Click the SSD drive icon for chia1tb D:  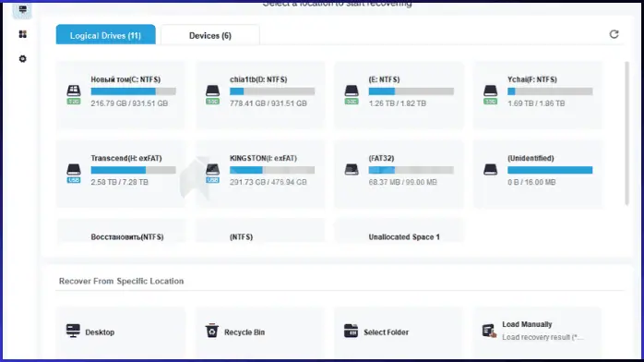point(212,94)
